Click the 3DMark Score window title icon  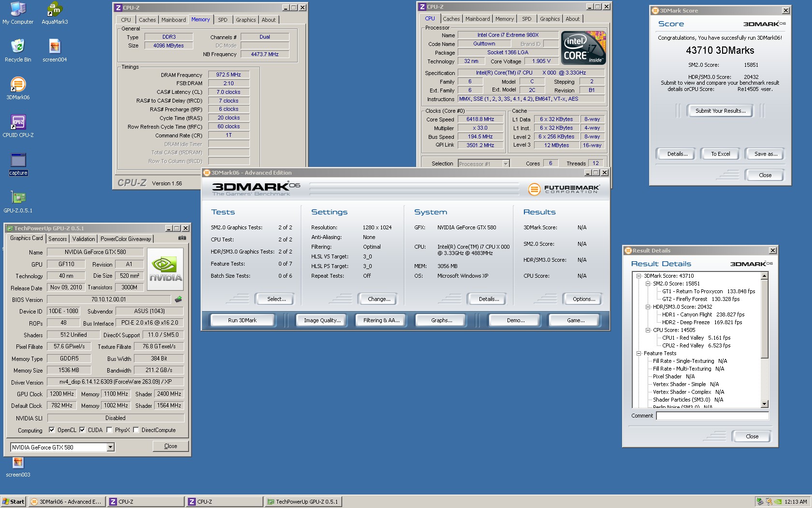pyautogui.click(x=655, y=11)
